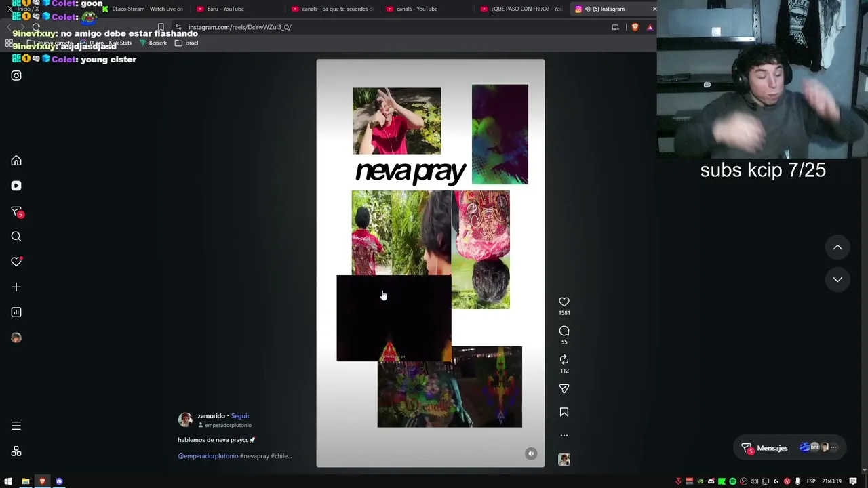
Task: Open Windows Start menu
Action: [x=8, y=481]
